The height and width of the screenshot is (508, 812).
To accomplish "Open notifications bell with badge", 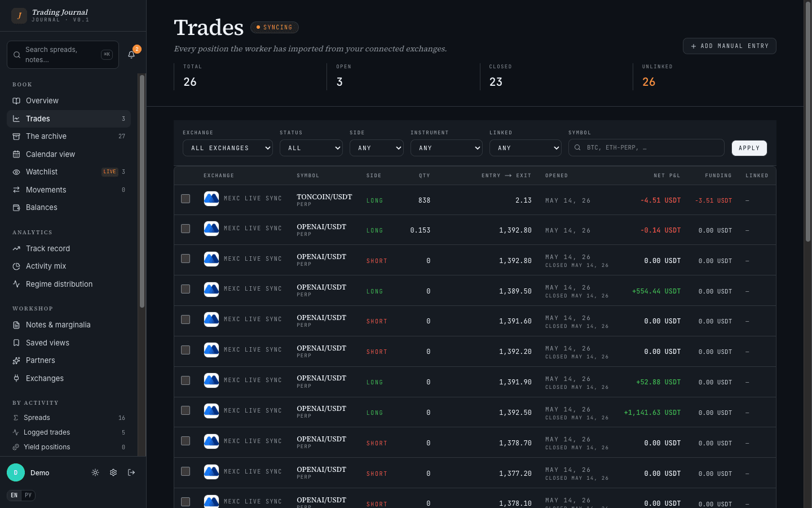I will click(x=132, y=54).
